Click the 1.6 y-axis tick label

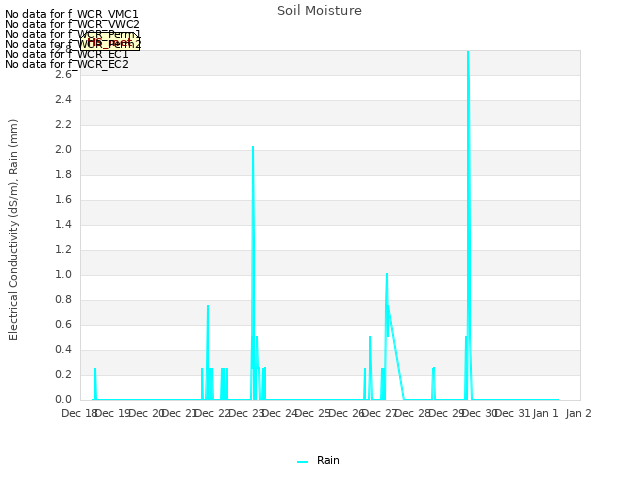tap(63, 200)
